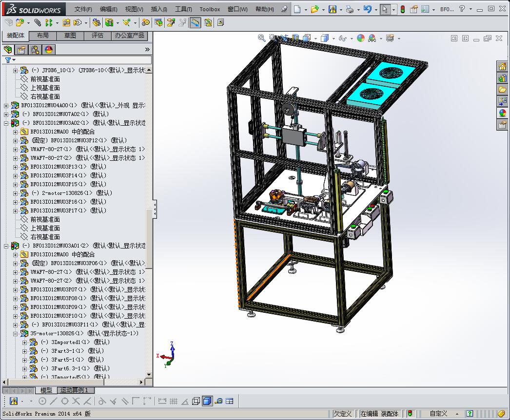Click the Interference Detection ruler icon
Viewport: 510px width, 420px height.
(x=195, y=22)
